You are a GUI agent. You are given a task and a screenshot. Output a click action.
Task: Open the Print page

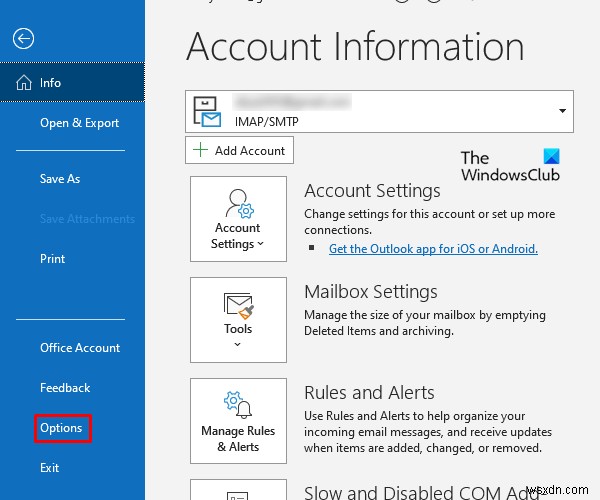pos(52,259)
